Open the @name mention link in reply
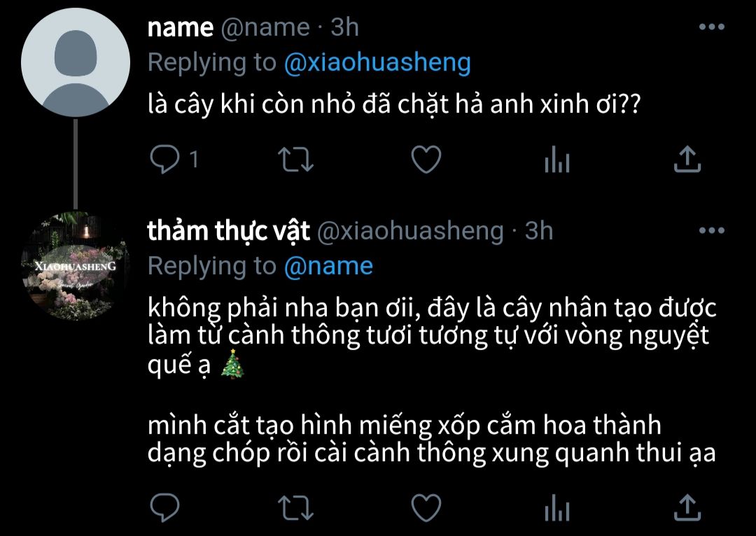Image resolution: width=756 pixels, height=536 pixels. [x=328, y=267]
